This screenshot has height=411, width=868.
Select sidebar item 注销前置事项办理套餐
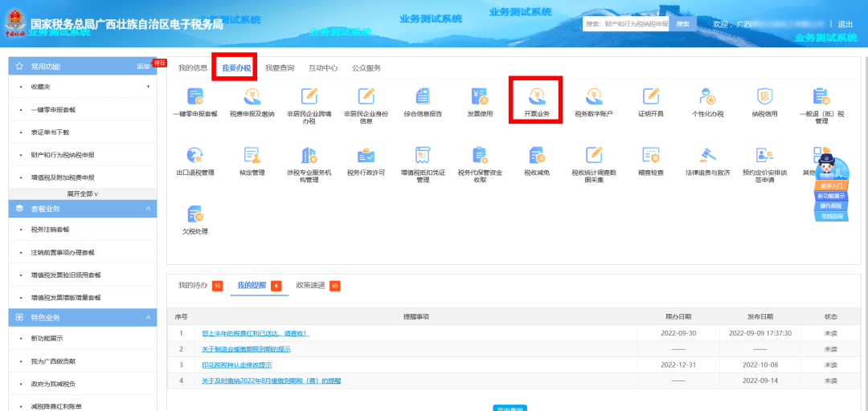point(83,252)
